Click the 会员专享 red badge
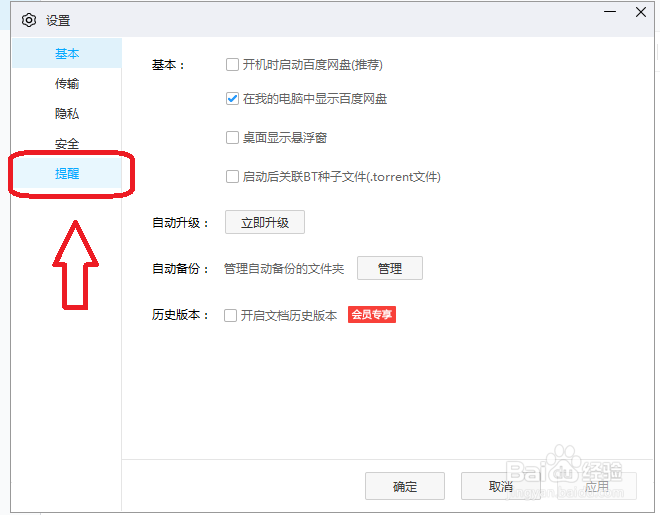Screen dimensions: 660x515 [x=372, y=314]
